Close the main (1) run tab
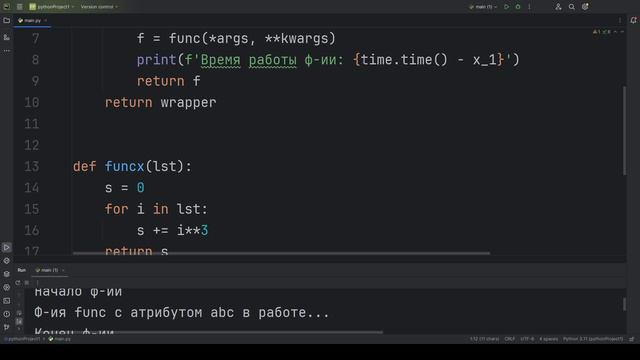The height and width of the screenshot is (360, 640). pos(63,270)
